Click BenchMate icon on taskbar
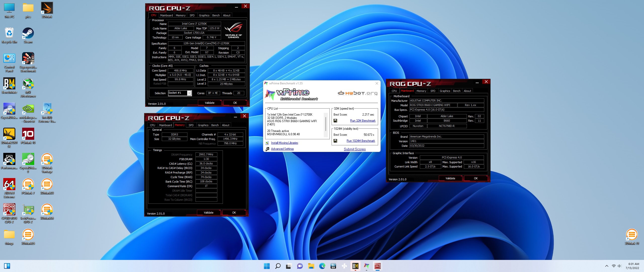The image size is (644, 272). pos(355,266)
